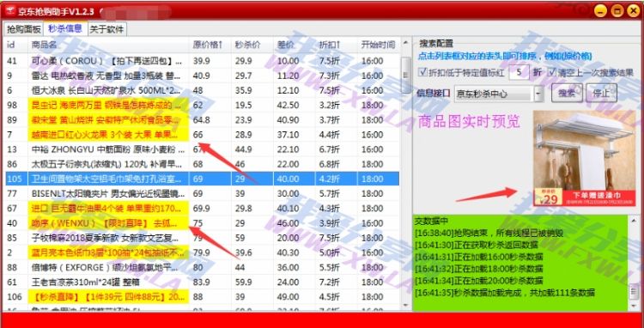Click the app logo icon in title bar
The height and width of the screenshot is (328, 644).
click(x=10, y=10)
